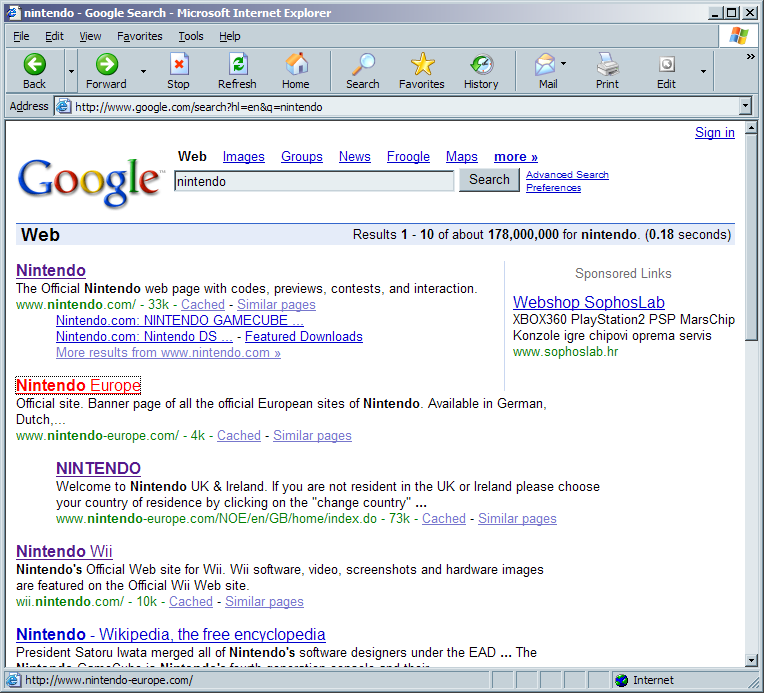
Task: Open the Address bar dropdown list
Action: click(745, 106)
